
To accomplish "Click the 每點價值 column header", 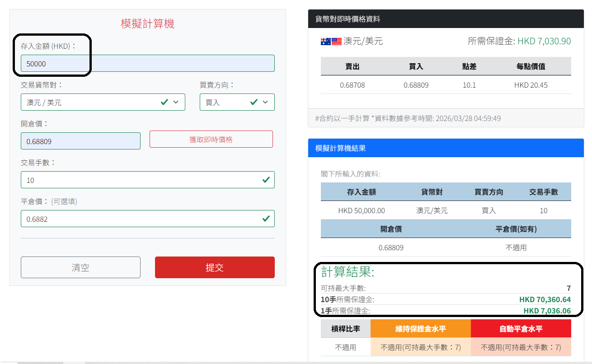I will [x=531, y=66].
